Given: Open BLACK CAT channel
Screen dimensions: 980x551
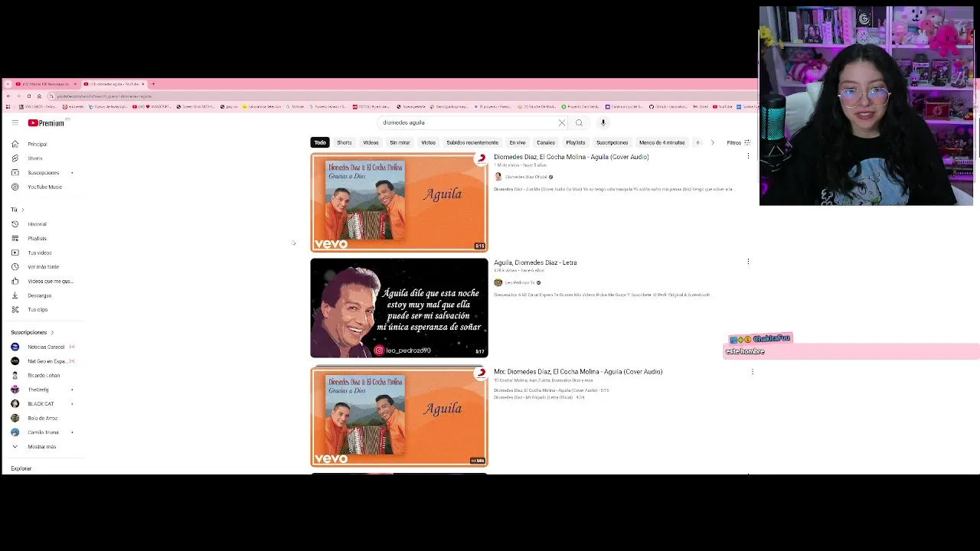Looking at the screenshot, I should tap(42, 403).
